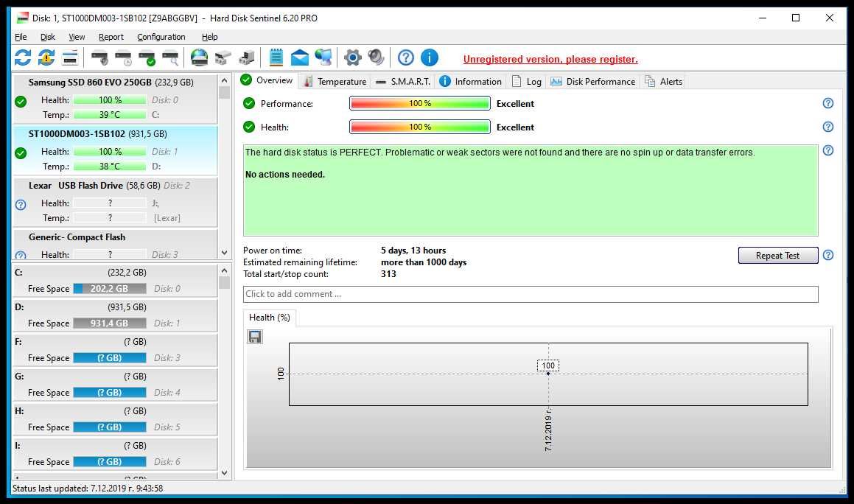854x504 pixels.
Task: Select the H: partition entry
Action: tap(115, 419)
